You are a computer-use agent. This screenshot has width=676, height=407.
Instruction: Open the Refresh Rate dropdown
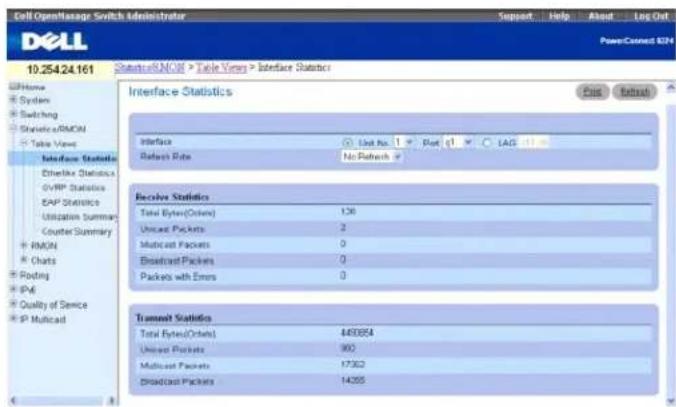[372, 157]
